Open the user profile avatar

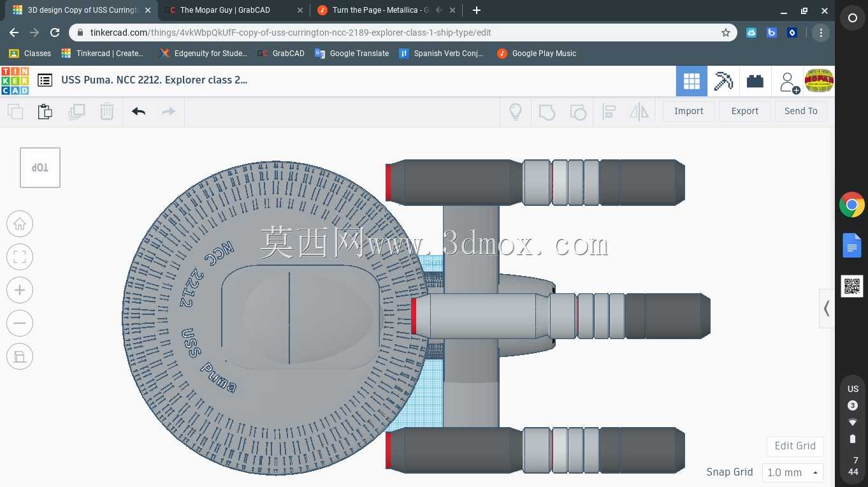coord(819,81)
